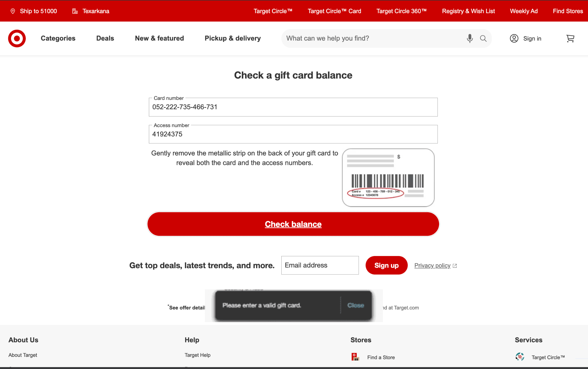
Task: Open Target Circle™ footer link
Action: [x=548, y=357]
